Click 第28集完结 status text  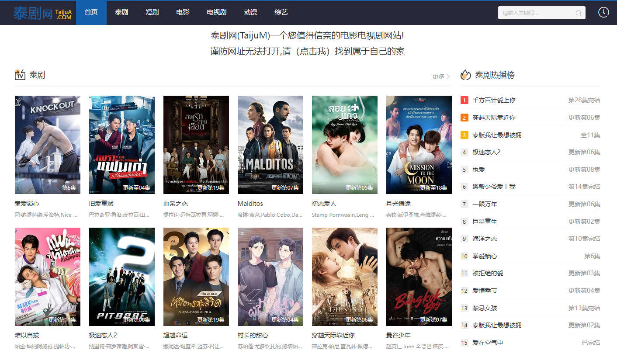(x=584, y=100)
